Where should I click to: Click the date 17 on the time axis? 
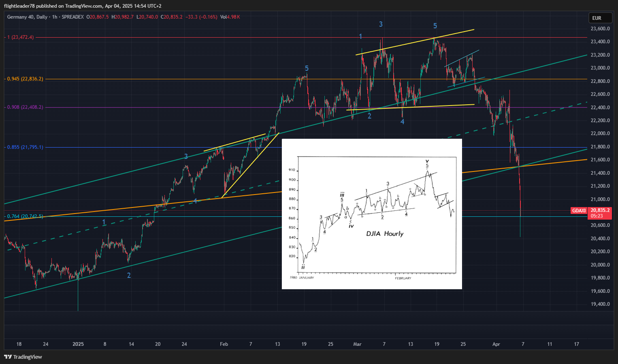(x=576, y=344)
